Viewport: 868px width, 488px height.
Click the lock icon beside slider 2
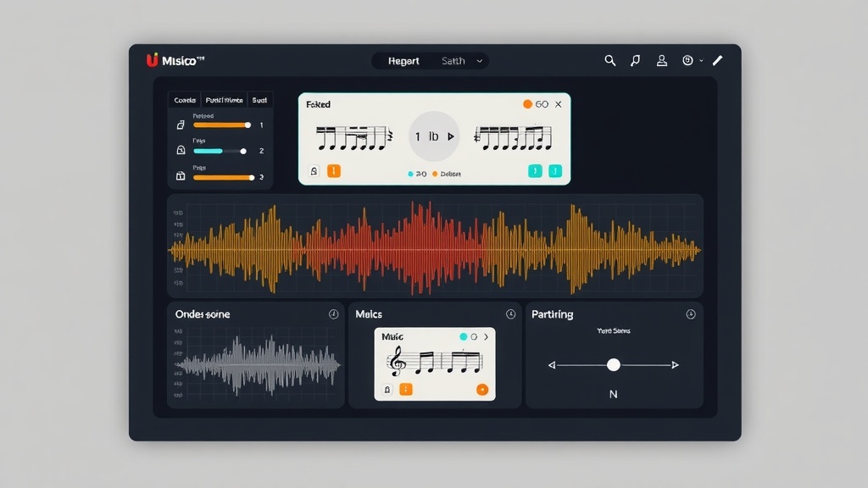coord(180,151)
